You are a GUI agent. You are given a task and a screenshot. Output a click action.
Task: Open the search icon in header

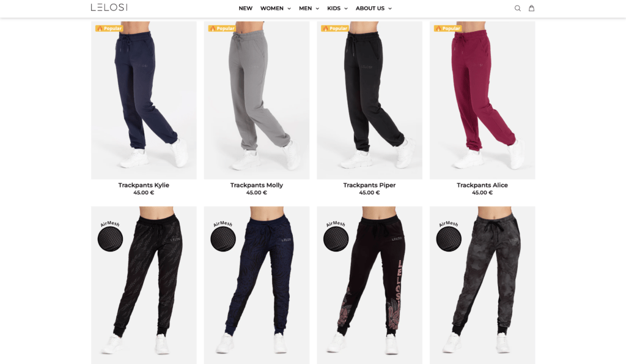(517, 8)
